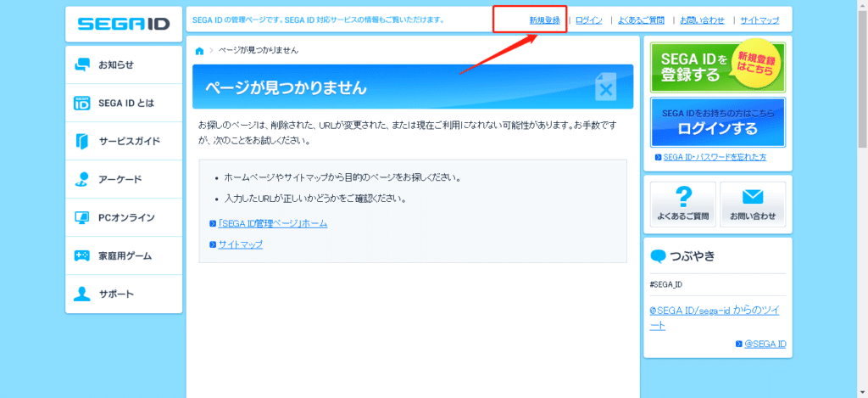
Task: Click the サポート person icon
Action: [x=82, y=294]
